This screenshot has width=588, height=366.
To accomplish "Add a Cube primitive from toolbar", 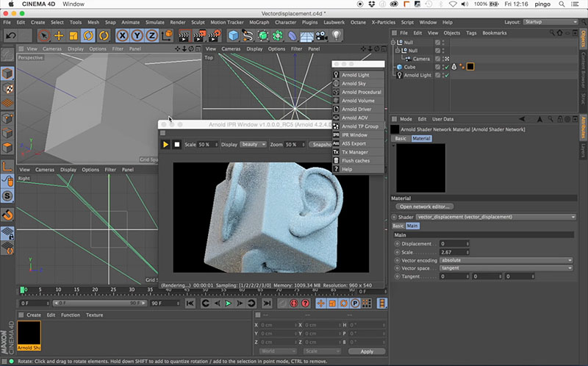I will coord(234,35).
